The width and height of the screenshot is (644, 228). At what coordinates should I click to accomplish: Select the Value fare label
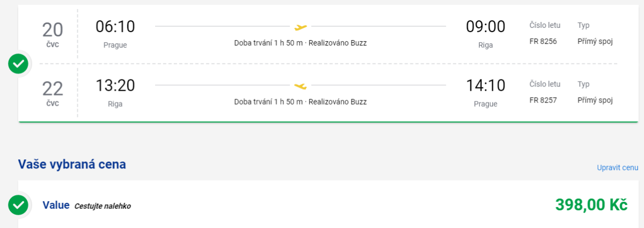click(x=56, y=205)
